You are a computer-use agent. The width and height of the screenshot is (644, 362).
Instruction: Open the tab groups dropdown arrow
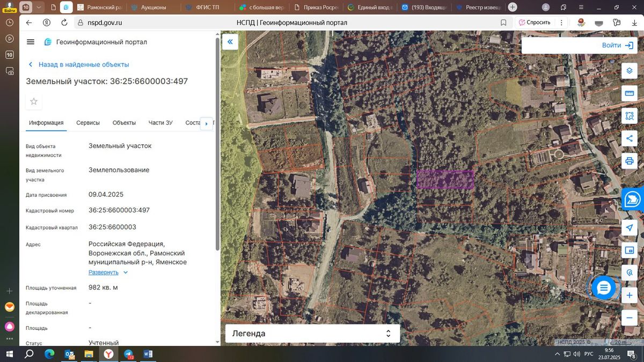tap(39, 8)
